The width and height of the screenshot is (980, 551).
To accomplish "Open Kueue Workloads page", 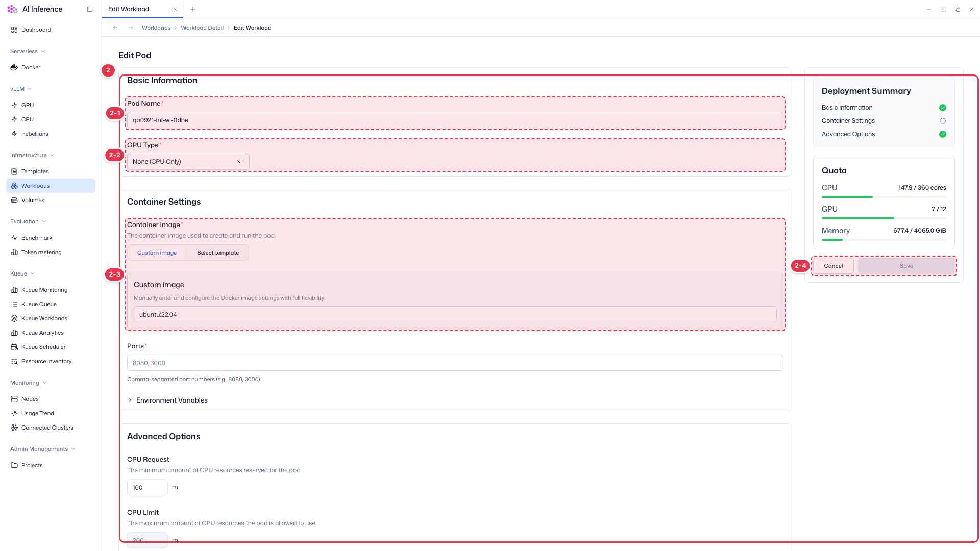I will click(51, 318).
